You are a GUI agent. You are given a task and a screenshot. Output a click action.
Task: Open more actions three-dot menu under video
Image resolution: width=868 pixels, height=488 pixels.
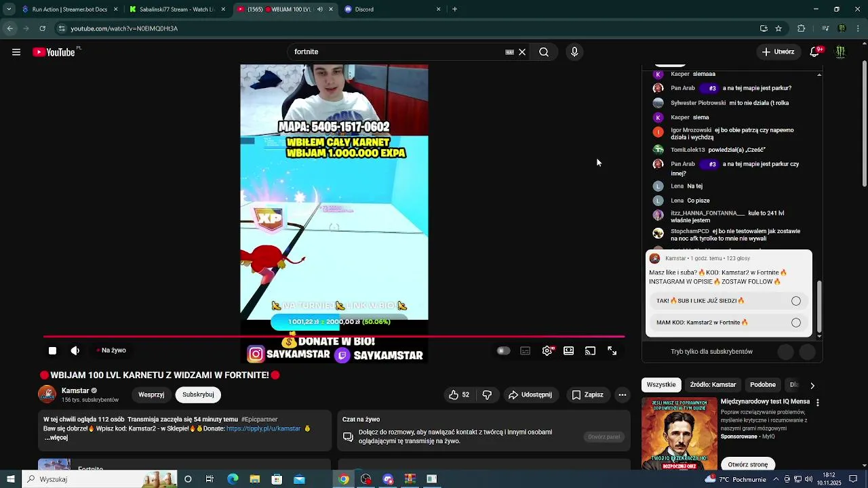click(623, 394)
